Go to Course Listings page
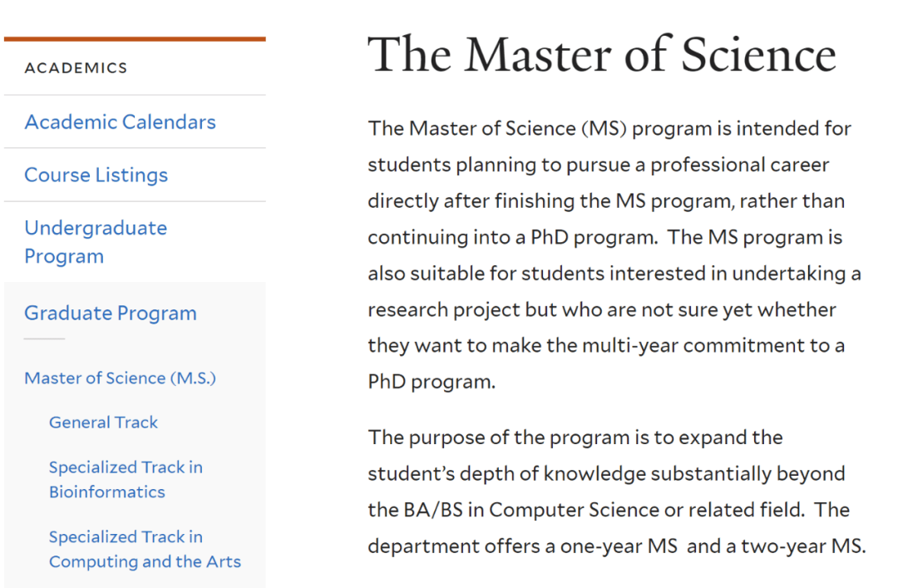Screen dimensions: 898x588 (x=96, y=175)
